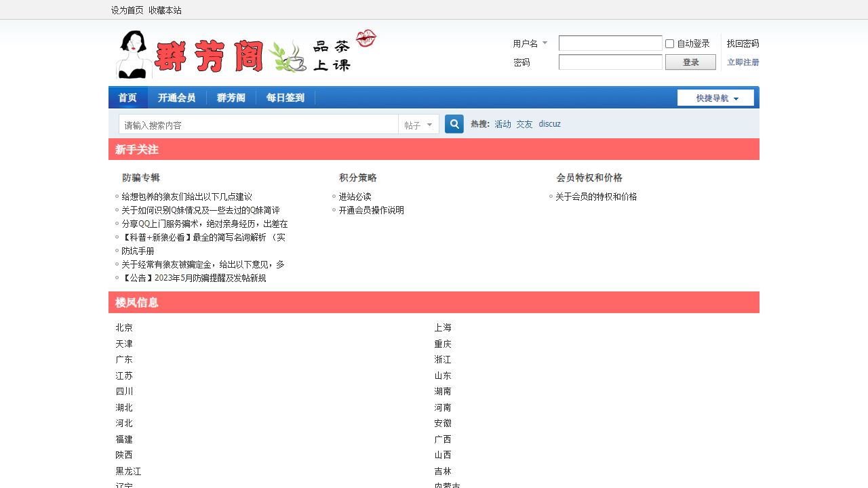Click the 立即注册 register link

743,62
